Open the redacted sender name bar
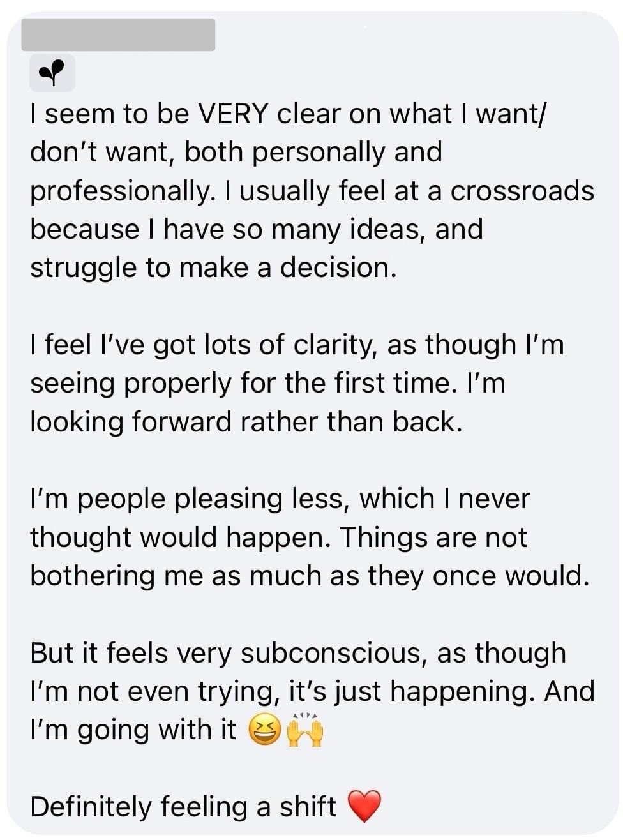This screenshot has height=840, width=623. [118, 34]
